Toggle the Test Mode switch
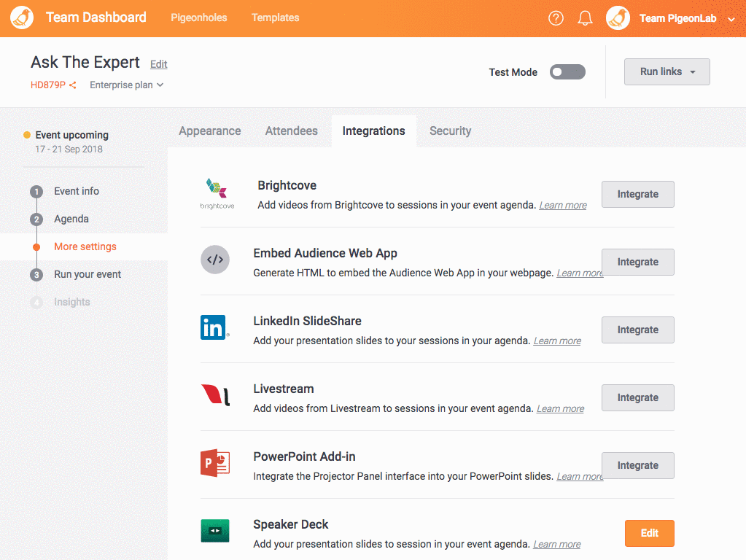Image resolution: width=746 pixels, height=560 pixels. pyautogui.click(x=567, y=72)
